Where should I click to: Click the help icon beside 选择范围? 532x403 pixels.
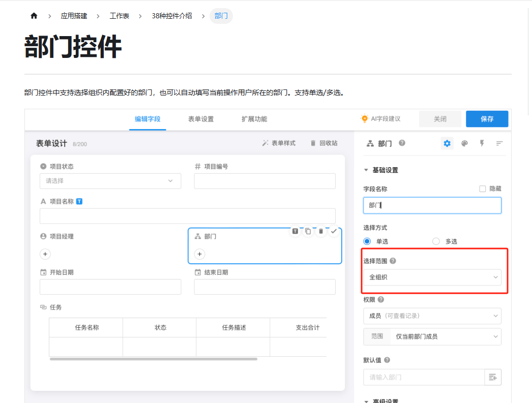click(x=393, y=261)
